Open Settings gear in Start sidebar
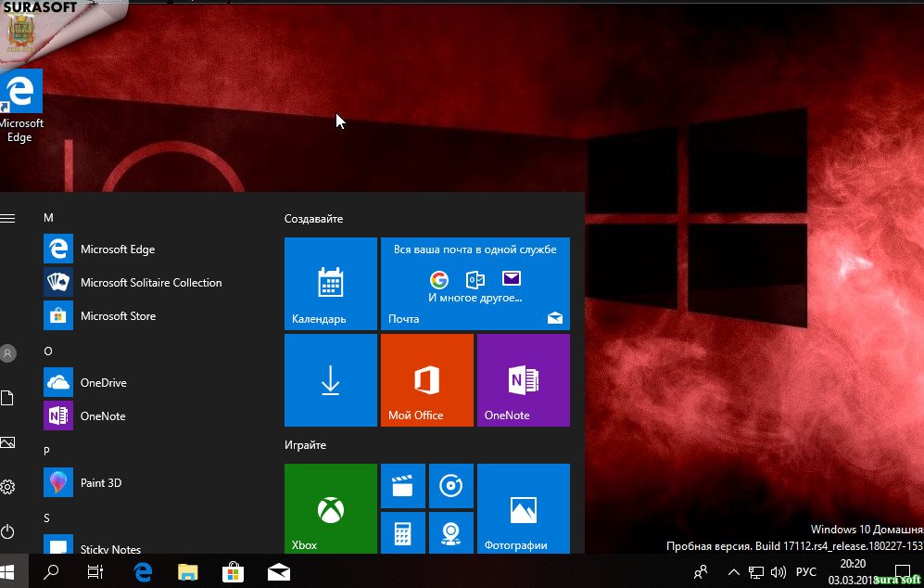The width and height of the screenshot is (924, 588). [x=8, y=487]
